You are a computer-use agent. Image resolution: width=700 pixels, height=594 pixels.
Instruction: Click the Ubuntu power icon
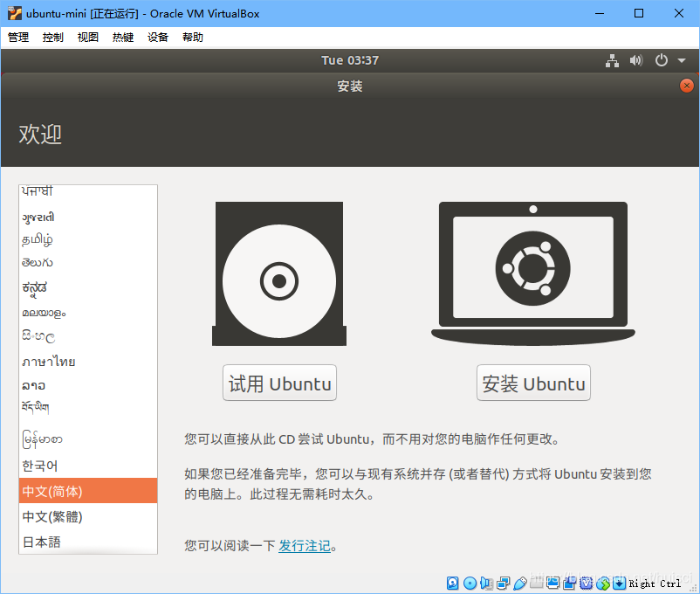pos(662,60)
